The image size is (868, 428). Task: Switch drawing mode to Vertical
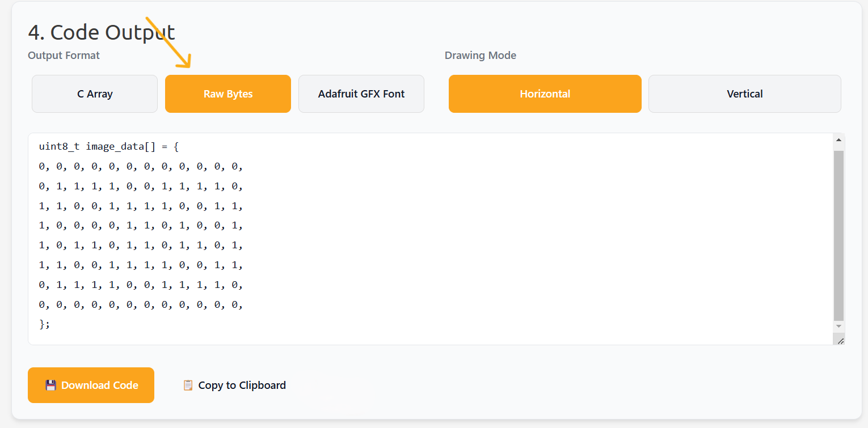(744, 94)
